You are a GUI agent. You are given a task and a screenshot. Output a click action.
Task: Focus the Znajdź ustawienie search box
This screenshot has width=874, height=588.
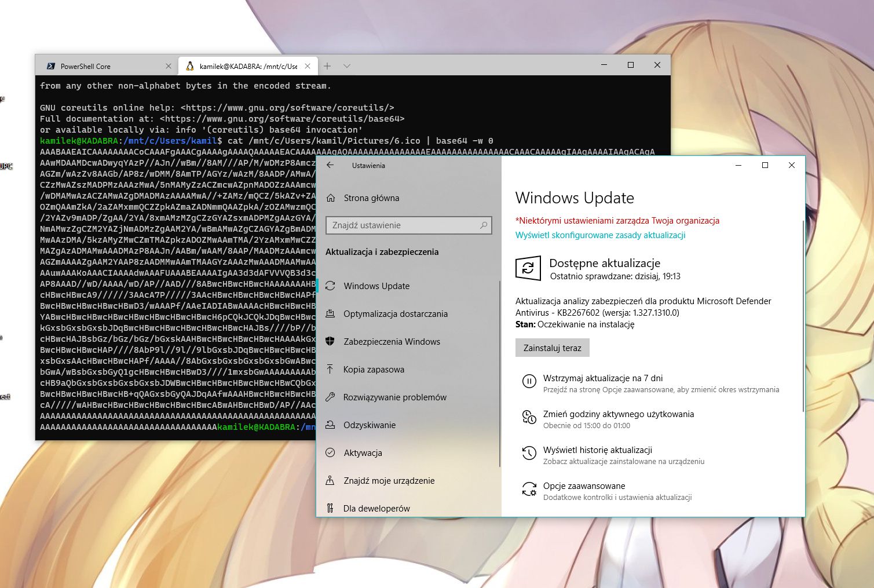pyautogui.click(x=409, y=225)
